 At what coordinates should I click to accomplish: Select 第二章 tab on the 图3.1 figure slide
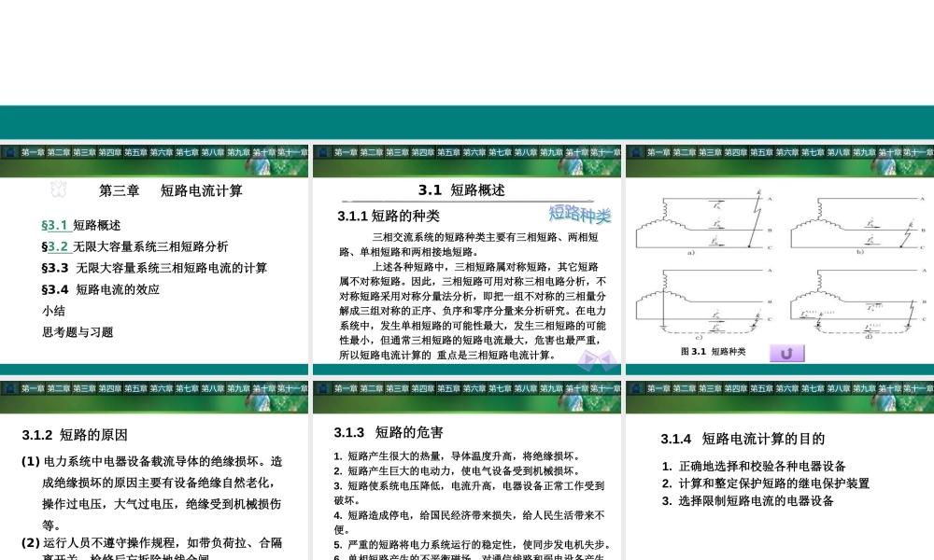pyautogui.click(x=684, y=153)
